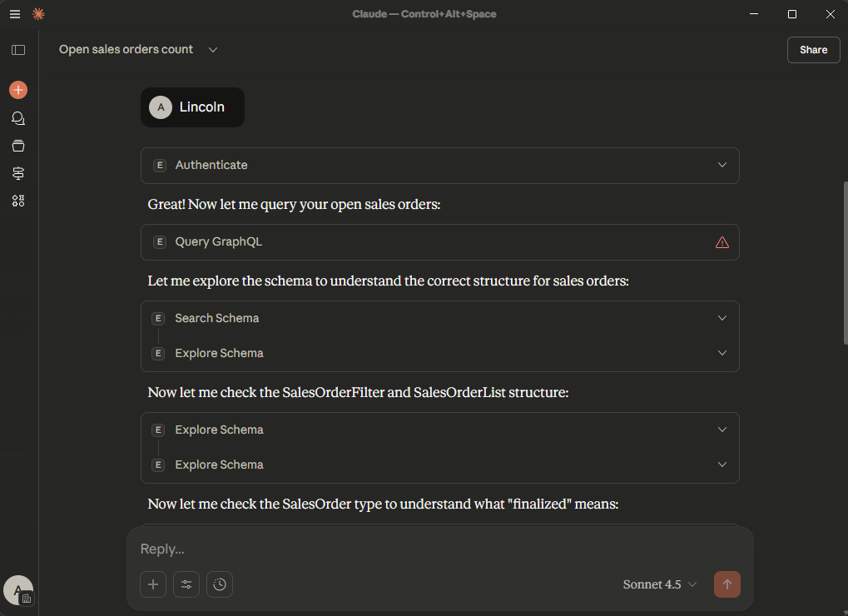Click the E badge next to Authenticate
This screenshot has height=616, width=848.
160,166
